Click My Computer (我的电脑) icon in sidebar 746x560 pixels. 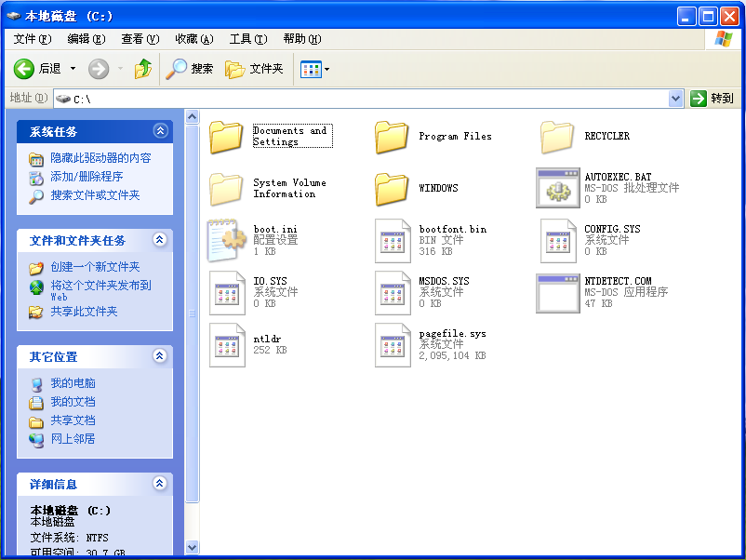click(x=36, y=384)
